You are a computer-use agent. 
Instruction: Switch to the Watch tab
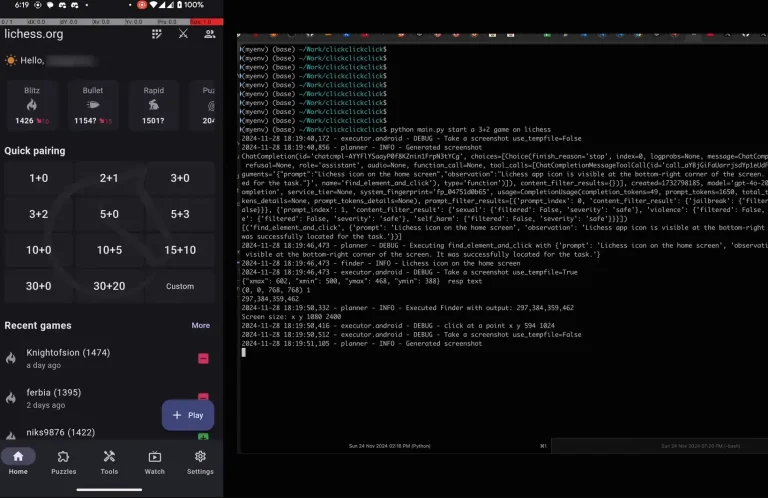(155, 462)
